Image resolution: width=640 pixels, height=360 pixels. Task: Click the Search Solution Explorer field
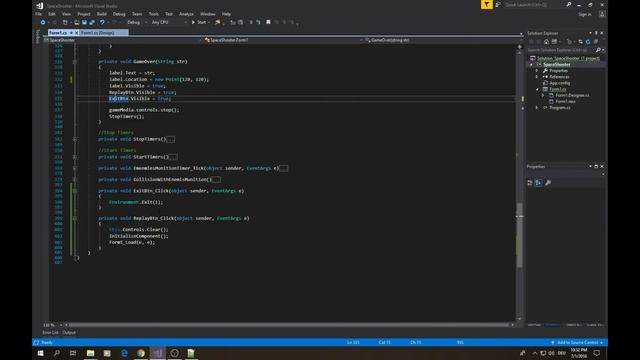point(561,50)
